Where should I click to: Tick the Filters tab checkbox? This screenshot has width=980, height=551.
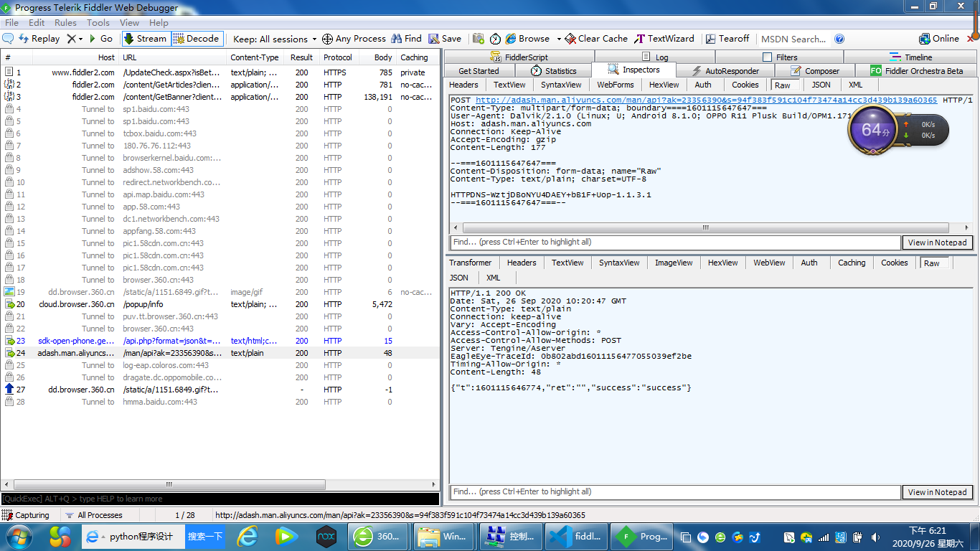pos(767,57)
